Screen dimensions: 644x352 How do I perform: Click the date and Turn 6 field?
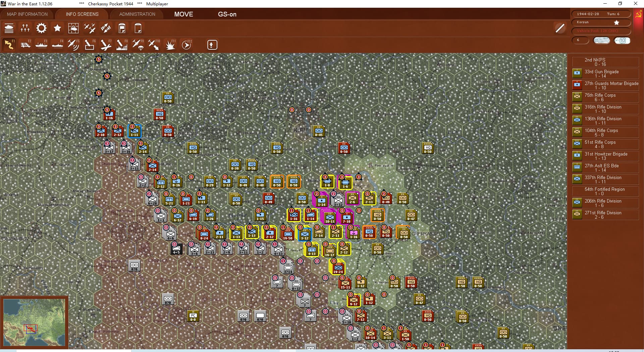[x=601, y=14]
